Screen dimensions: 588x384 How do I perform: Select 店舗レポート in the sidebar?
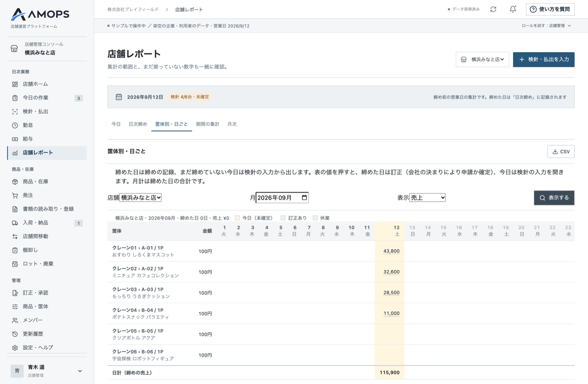click(x=47, y=153)
